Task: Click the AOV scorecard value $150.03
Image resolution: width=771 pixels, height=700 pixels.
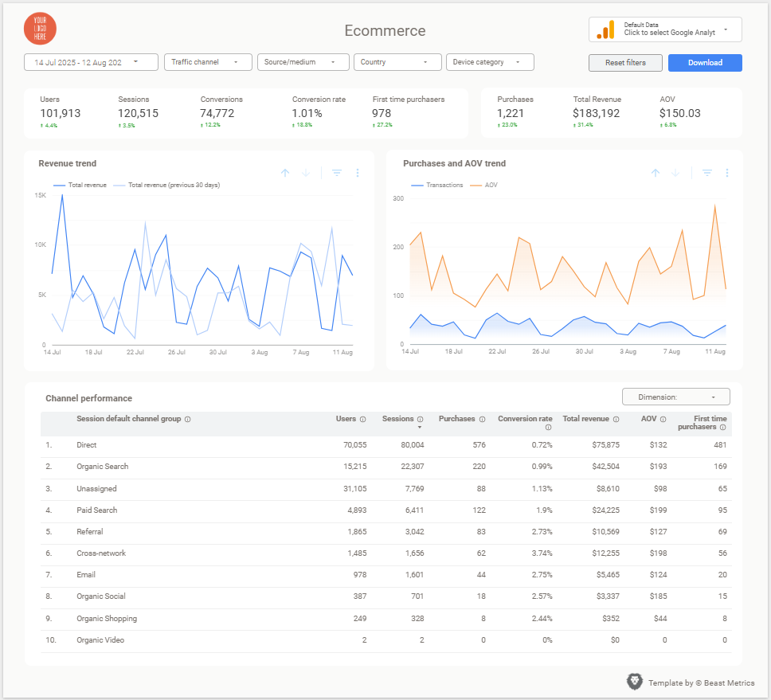Action: 680,114
